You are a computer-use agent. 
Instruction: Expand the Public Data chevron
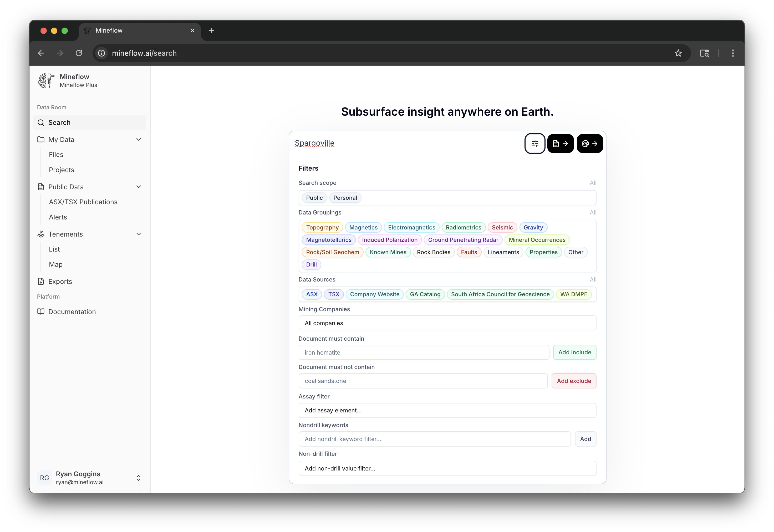[x=139, y=187]
